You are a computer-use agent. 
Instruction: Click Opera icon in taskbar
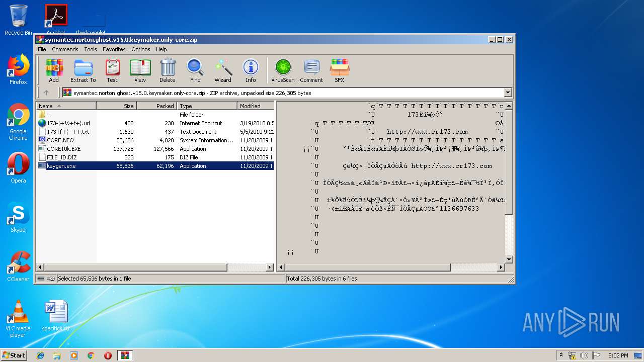108,355
